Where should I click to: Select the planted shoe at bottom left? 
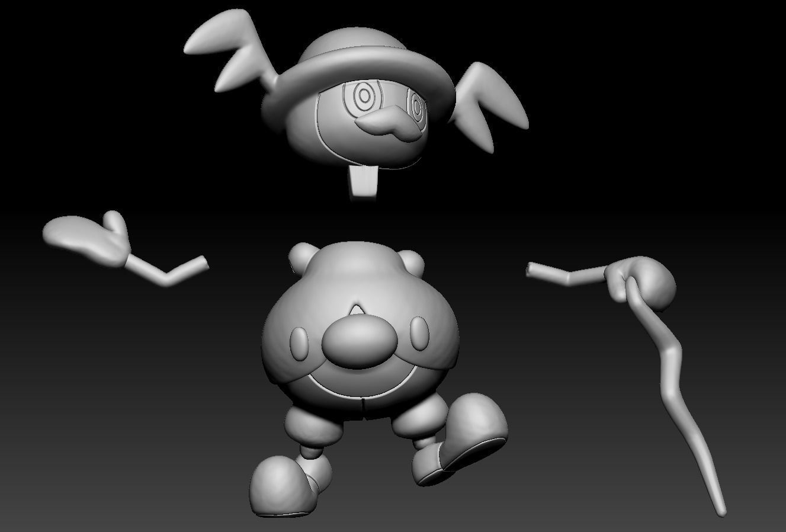click(x=283, y=485)
